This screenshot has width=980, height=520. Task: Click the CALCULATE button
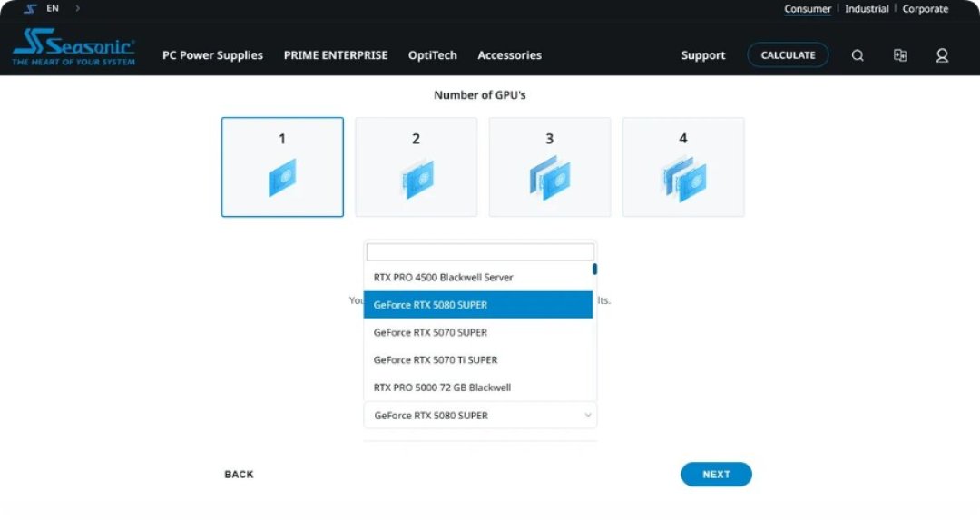click(x=789, y=55)
